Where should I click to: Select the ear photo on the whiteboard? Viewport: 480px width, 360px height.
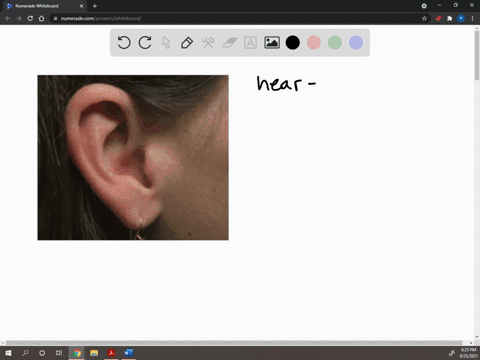tap(133, 157)
